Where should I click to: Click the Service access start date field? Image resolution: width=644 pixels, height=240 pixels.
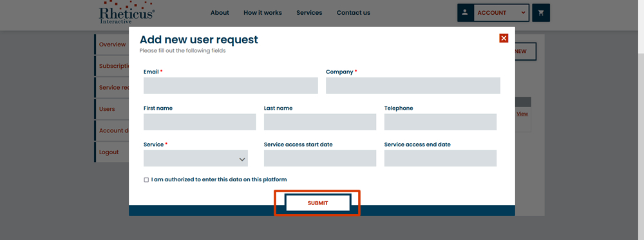320,159
